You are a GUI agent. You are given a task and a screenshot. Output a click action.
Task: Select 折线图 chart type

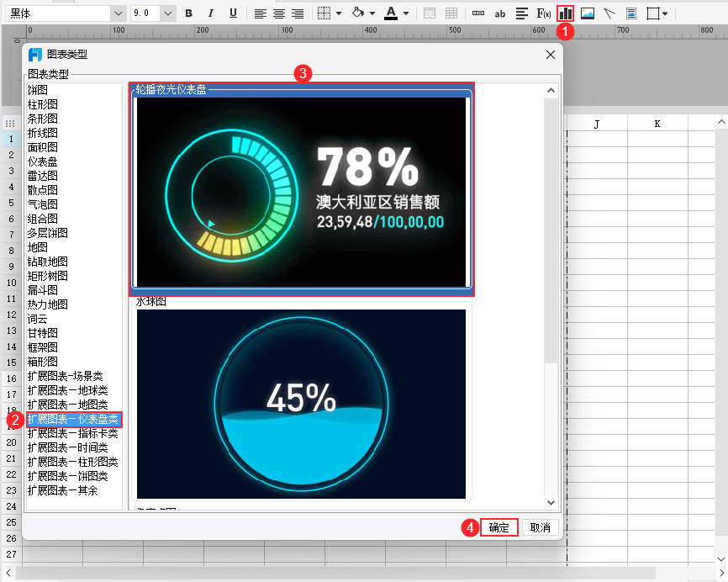[42, 134]
